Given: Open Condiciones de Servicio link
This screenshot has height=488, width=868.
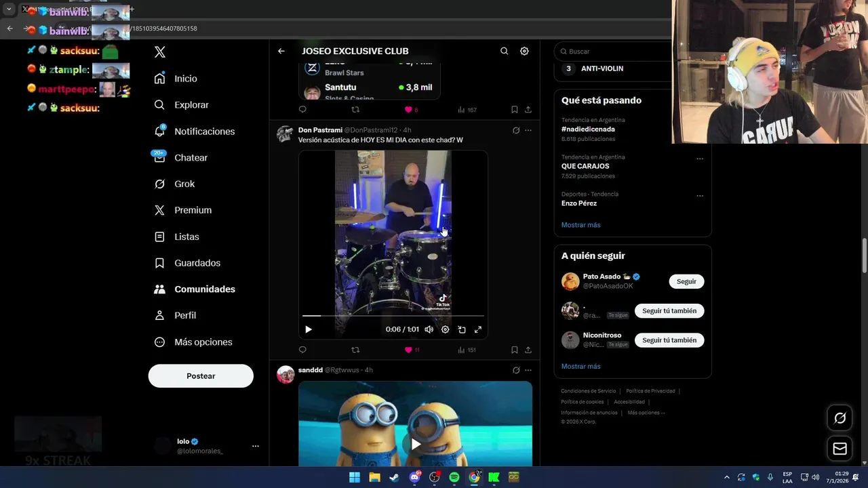Looking at the screenshot, I should tap(589, 391).
